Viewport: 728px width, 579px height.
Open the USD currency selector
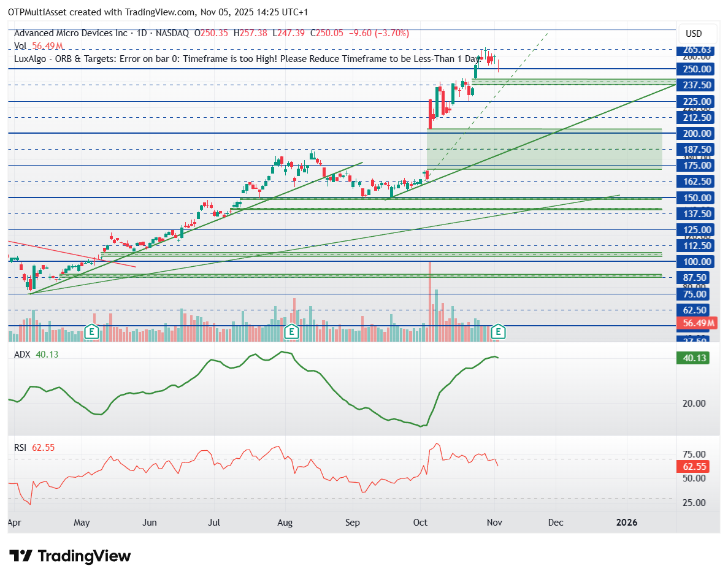click(694, 33)
